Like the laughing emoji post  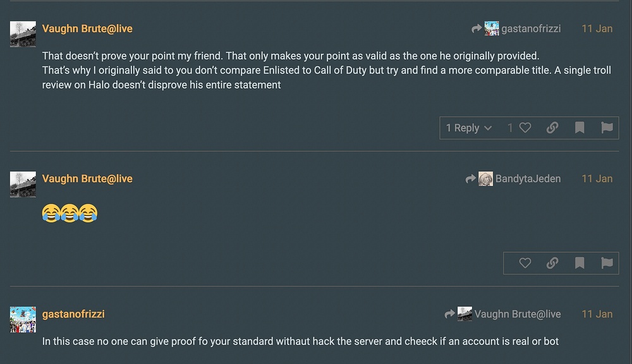point(525,264)
